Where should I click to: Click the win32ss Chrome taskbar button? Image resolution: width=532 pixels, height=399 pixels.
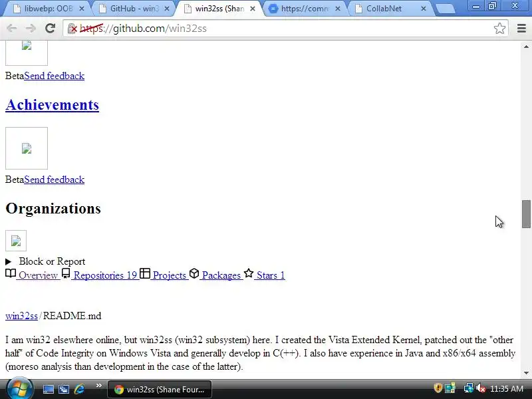[x=160, y=390]
